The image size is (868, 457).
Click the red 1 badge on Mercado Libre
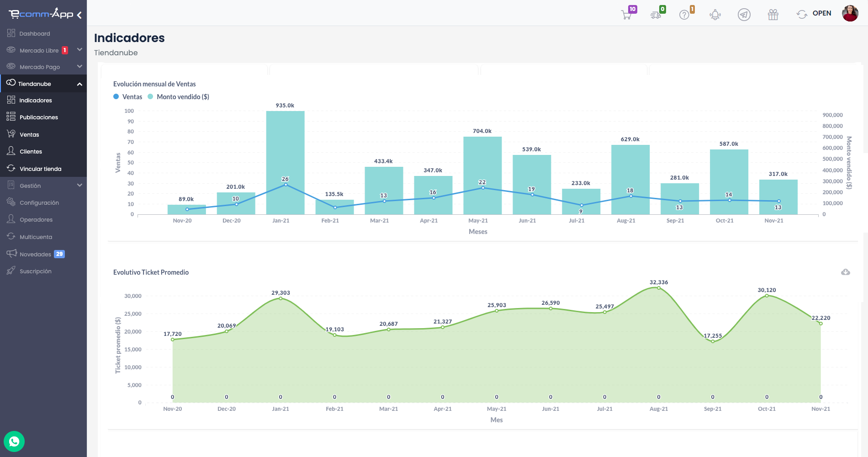point(65,50)
